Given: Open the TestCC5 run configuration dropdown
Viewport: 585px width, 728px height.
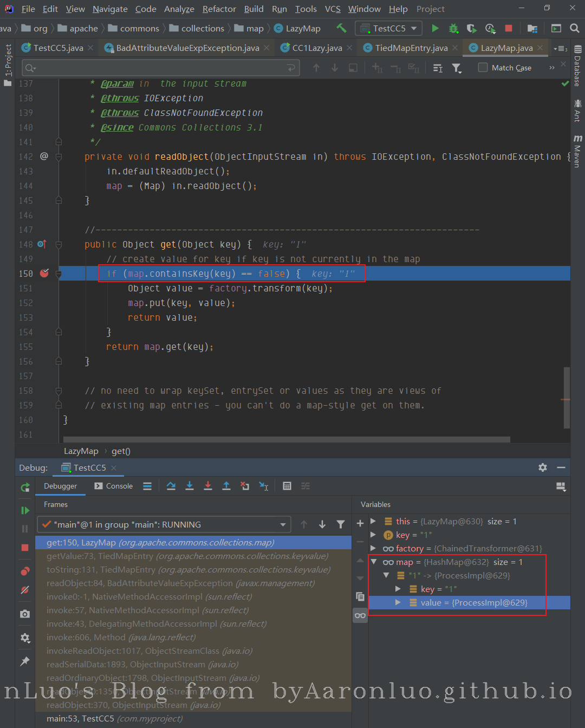Looking at the screenshot, I should (389, 28).
